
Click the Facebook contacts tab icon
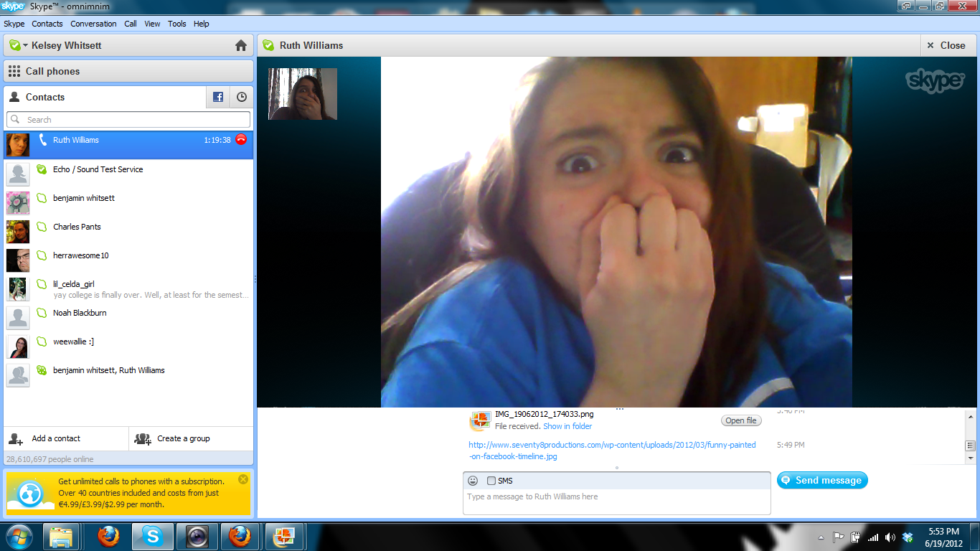click(218, 97)
